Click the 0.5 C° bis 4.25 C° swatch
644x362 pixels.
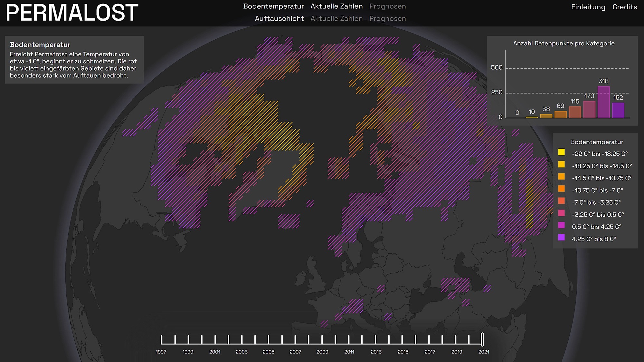pyautogui.click(x=561, y=225)
